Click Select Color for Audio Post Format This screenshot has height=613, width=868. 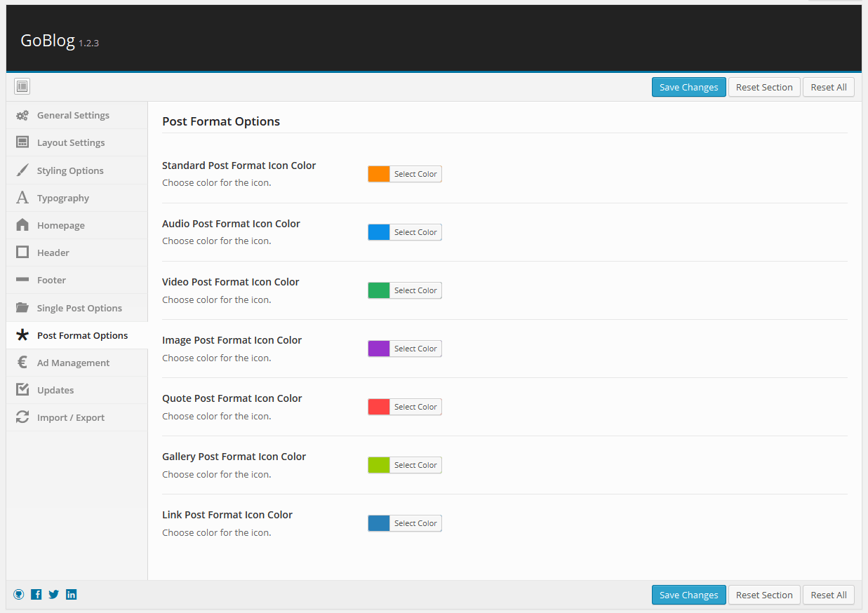coord(415,232)
